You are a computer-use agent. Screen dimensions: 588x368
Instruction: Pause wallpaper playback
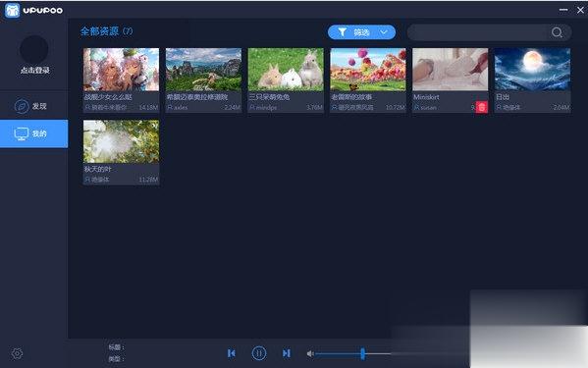[x=259, y=353]
